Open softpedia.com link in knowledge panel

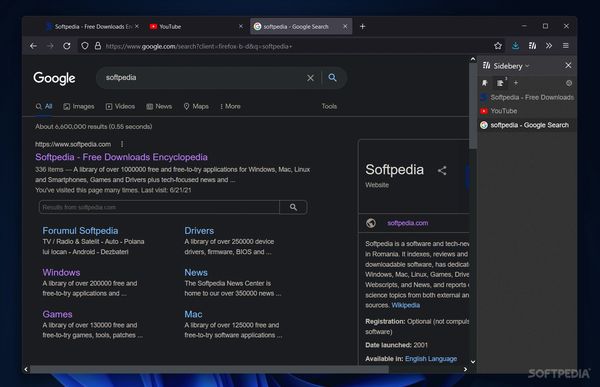pyautogui.click(x=408, y=223)
